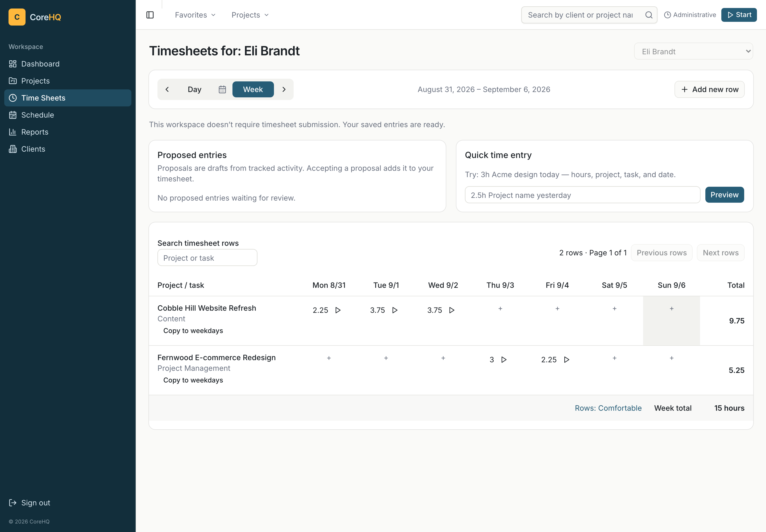
Task: Start timer for Cobble Hill Tue 3.75
Action: tap(395, 310)
